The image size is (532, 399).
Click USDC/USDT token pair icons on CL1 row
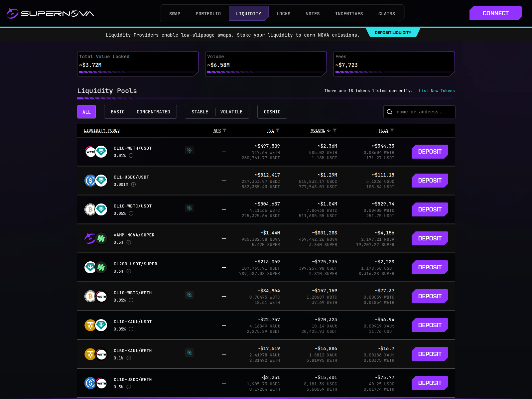tap(96, 181)
